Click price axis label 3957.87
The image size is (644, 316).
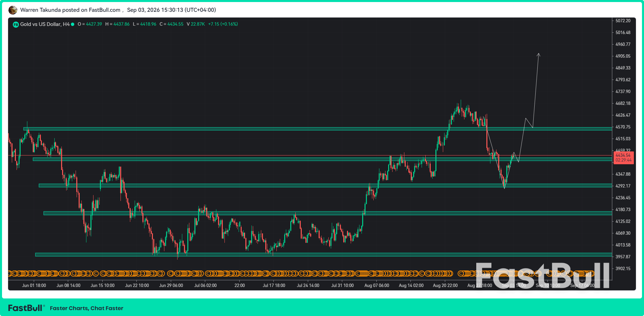pos(623,257)
